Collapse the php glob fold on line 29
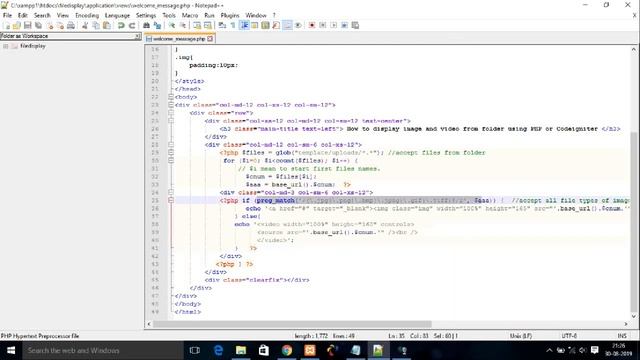This screenshot has height=360, width=640. point(171,153)
